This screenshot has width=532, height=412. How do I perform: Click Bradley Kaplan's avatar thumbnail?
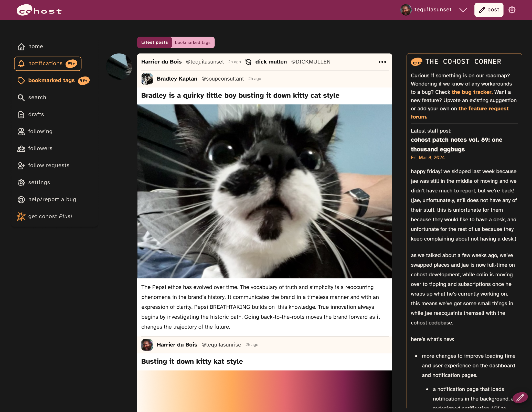pyautogui.click(x=147, y=79)
